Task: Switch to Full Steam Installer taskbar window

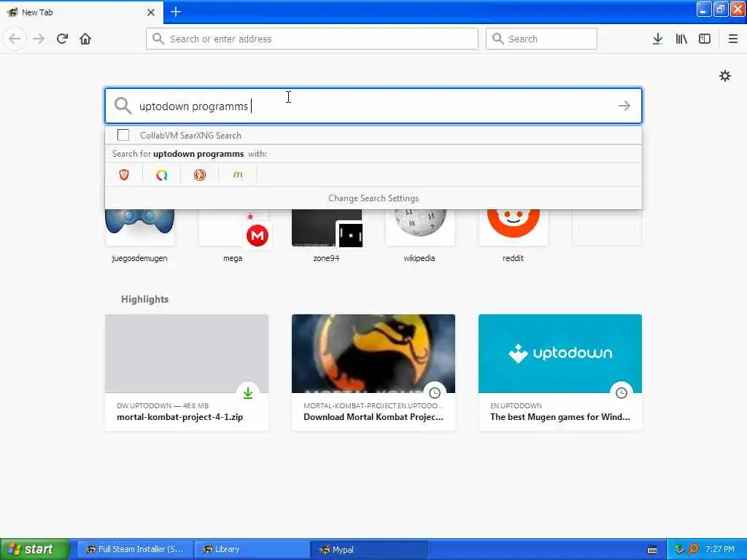Action: [135, 549]
